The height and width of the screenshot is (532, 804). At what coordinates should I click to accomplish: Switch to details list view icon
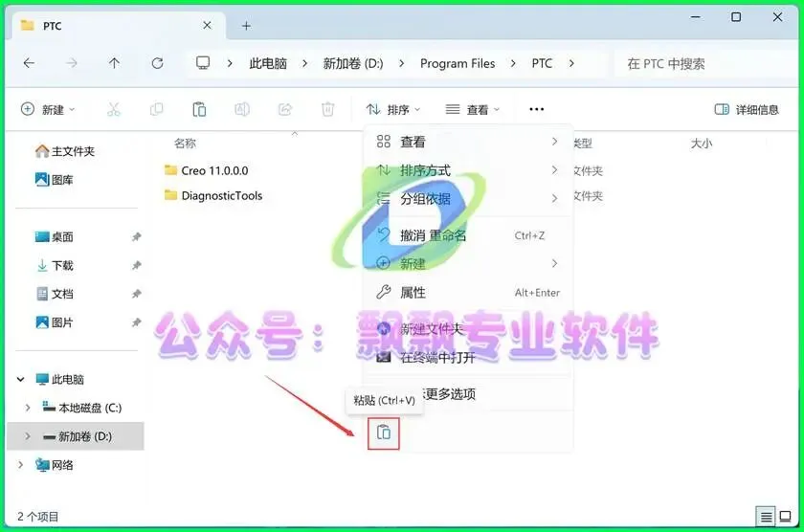pyautogui.click(x=766, y=517)
